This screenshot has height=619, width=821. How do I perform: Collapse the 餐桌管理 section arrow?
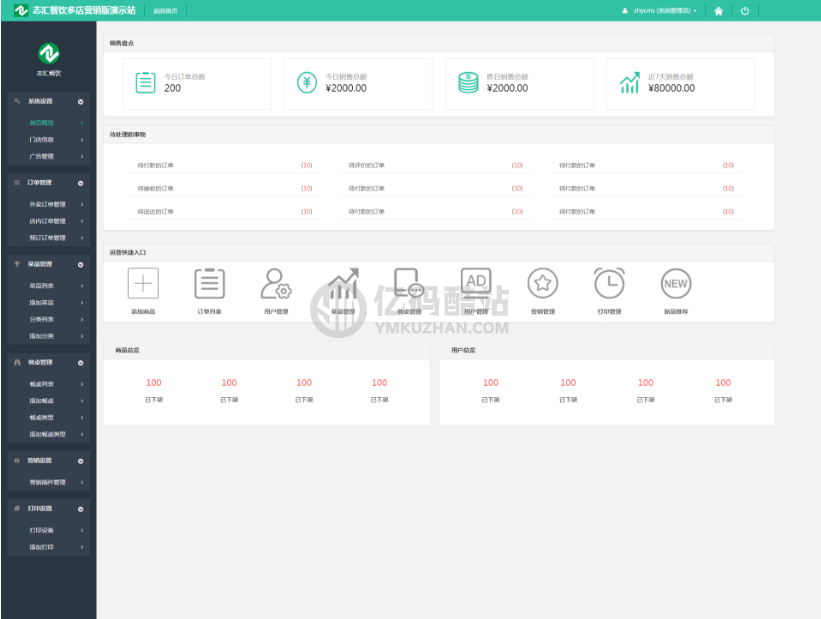(x=81, y=363)
